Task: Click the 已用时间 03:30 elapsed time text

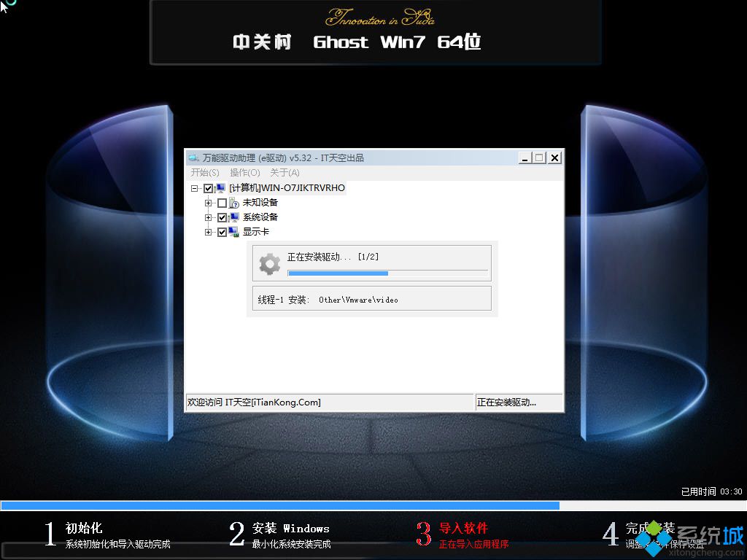Action: pyautogui.click(x=712, y=491)
